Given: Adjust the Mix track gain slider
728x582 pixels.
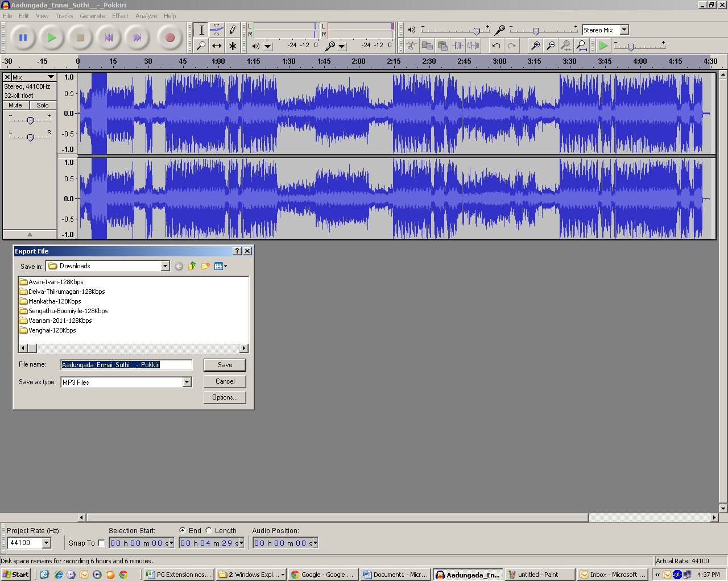Looking at the screenshot, I should coord(30,120).
